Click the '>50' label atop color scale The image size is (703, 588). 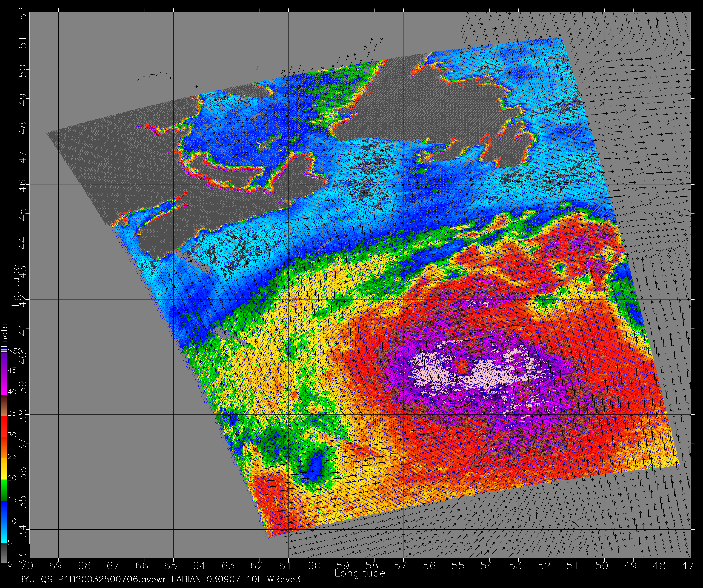(15, 351)
